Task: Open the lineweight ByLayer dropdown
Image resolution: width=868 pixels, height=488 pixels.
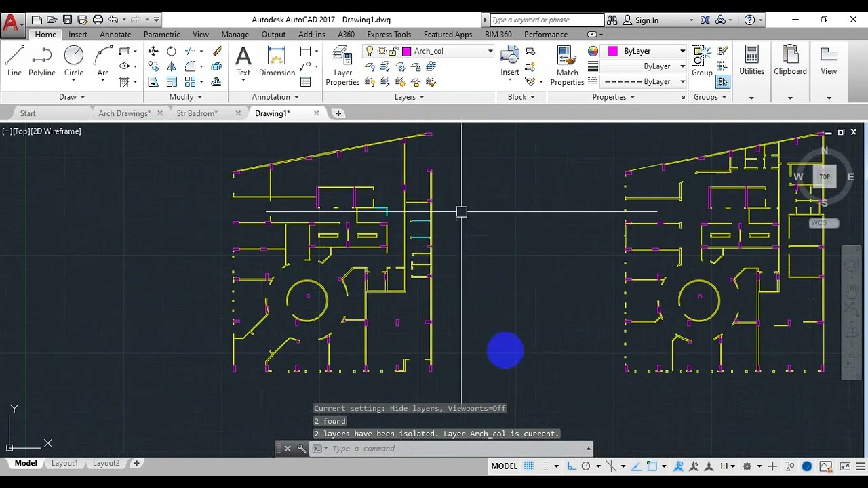Action: [x=682, y=66]
